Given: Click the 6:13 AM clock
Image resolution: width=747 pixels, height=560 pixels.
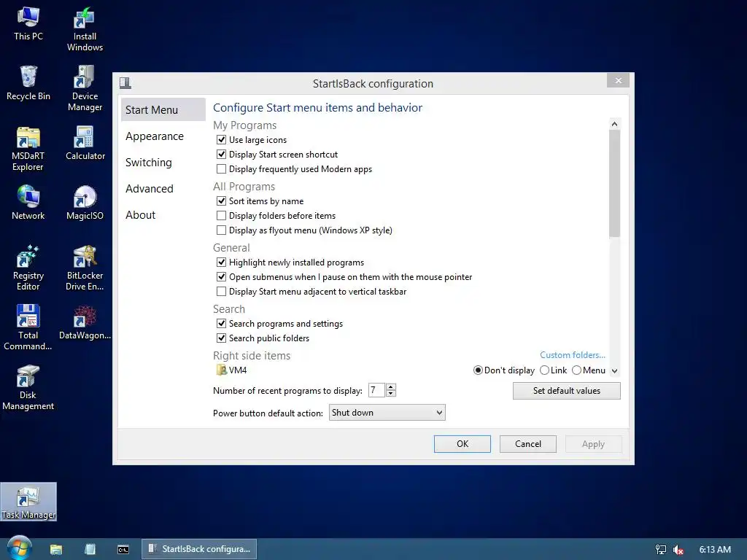Looking at the screenshot, I should [x=715, y=550].
